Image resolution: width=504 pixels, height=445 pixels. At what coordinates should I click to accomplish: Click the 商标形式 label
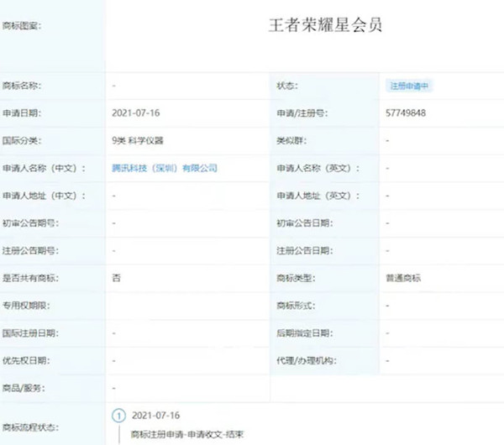click(296, 306)
